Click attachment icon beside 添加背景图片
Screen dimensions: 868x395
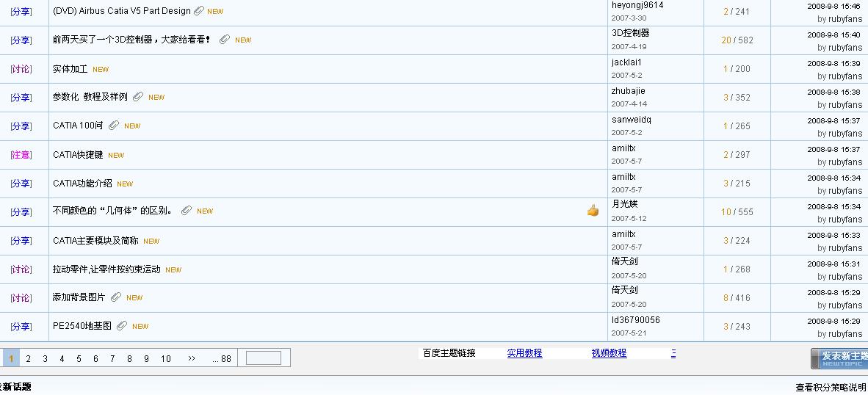(x=116, y=297)
